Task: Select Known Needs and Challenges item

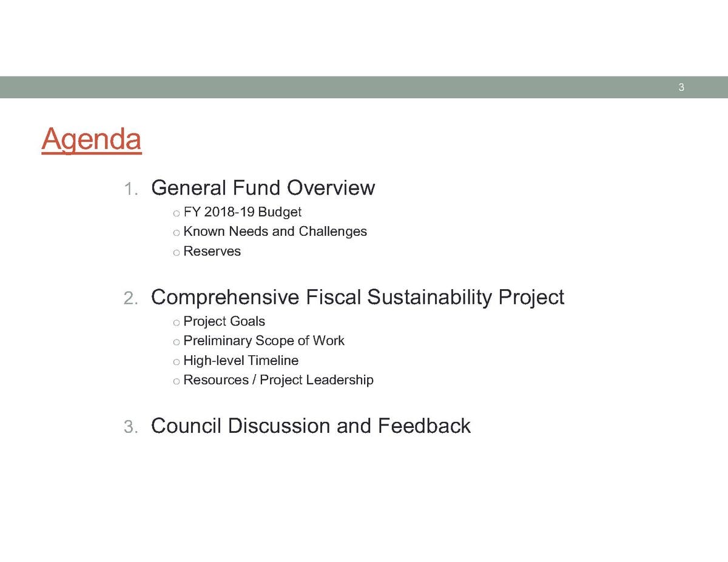Action: 275,232
